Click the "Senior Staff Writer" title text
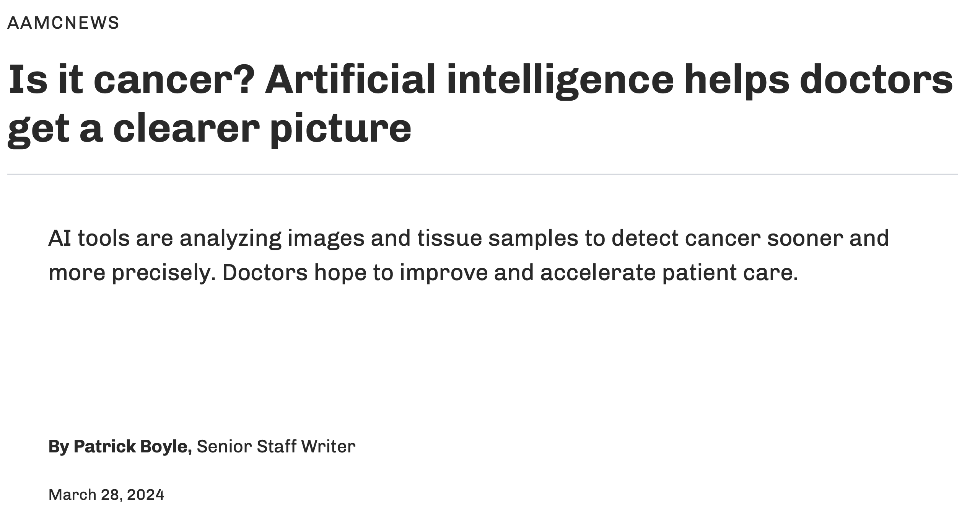Viewport: 980px width, 524px height. [276, 446]
